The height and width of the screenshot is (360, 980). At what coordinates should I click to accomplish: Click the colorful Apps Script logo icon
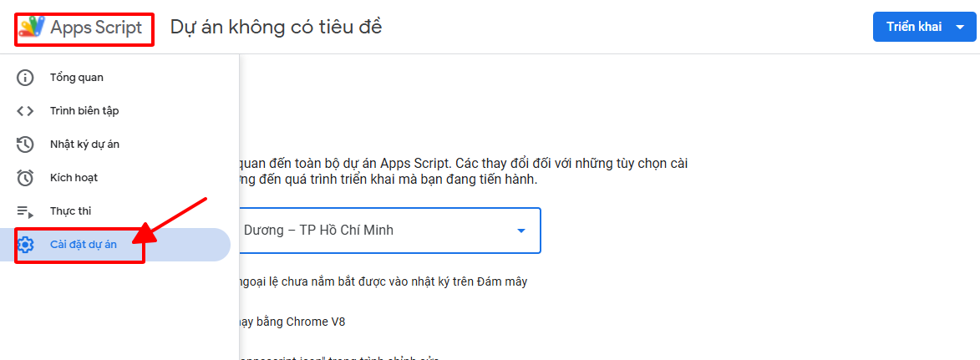coord(32,27)
